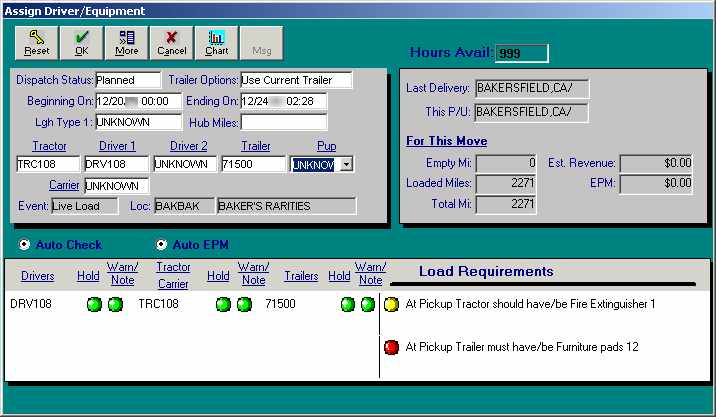Click the Last Delivery field
This screenshot has width=716, height=417.
532,88
